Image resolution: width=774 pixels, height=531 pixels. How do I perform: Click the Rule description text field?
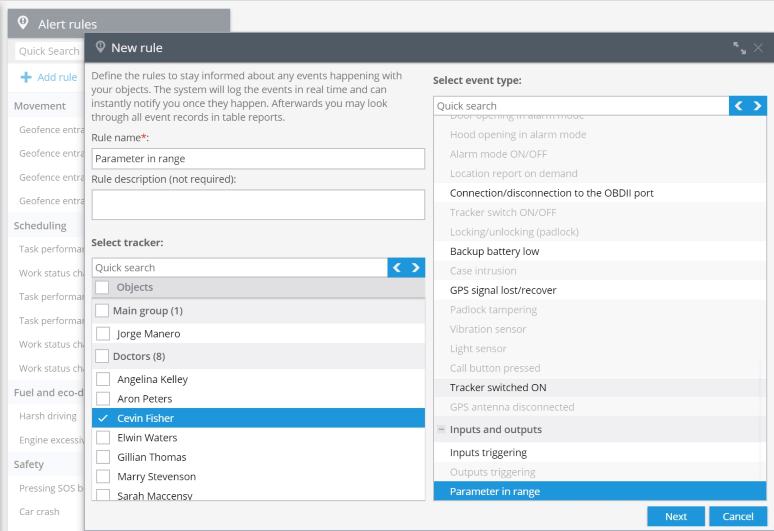click(x=258, y=204)
